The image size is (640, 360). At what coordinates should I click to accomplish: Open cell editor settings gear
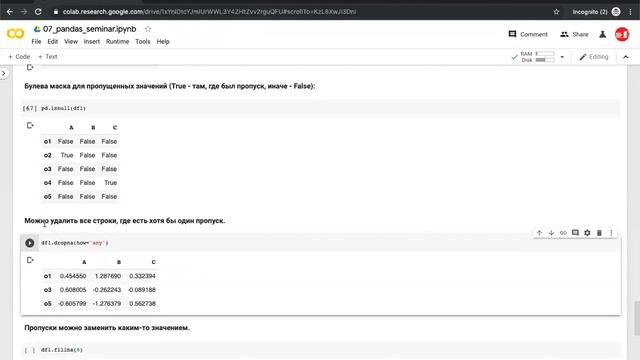point(587,233)
